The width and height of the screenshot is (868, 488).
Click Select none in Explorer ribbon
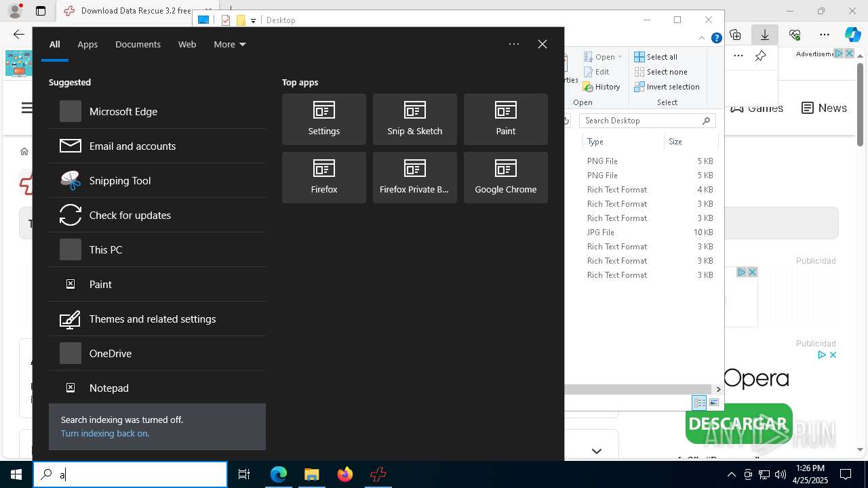[661, 72]
